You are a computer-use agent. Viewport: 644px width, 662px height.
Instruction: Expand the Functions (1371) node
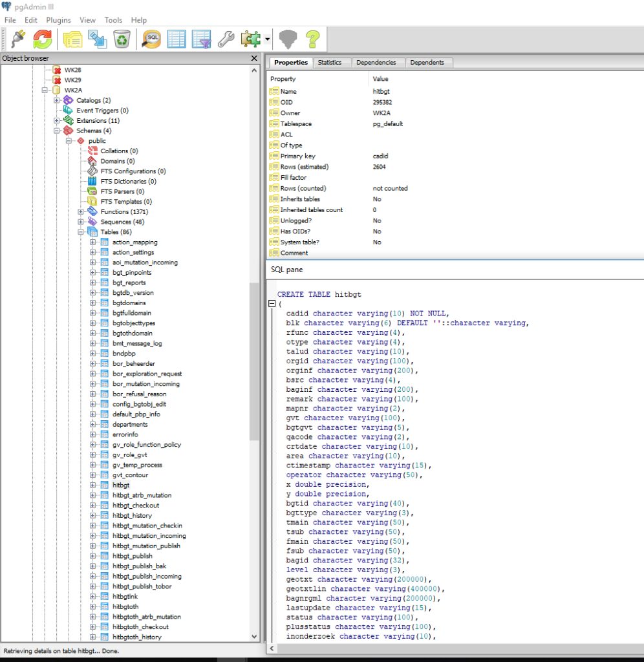click(x=81, y=211)
